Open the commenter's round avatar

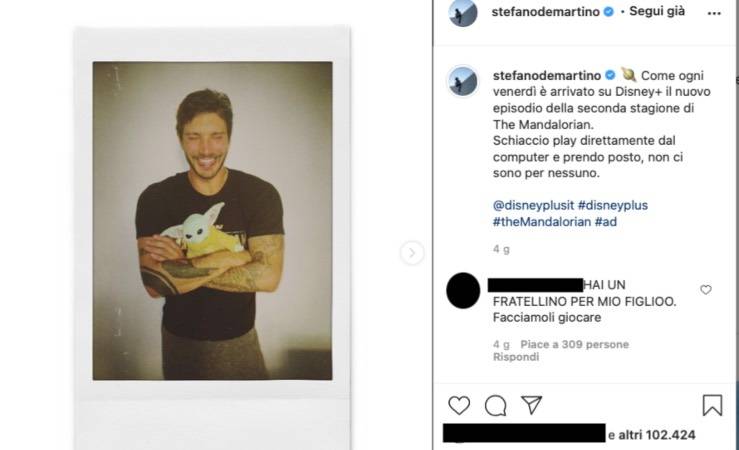coord(463,289)
